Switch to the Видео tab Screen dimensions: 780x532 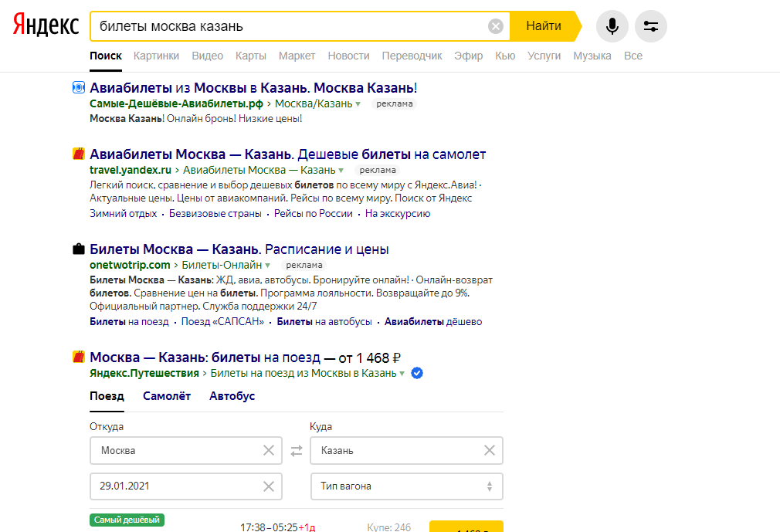pos(208,56)
